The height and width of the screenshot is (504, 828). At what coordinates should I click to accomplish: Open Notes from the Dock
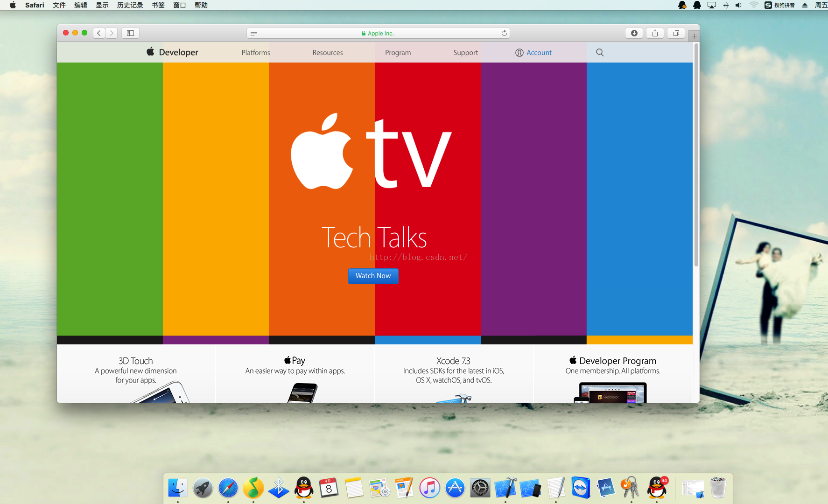click(354, 488)
